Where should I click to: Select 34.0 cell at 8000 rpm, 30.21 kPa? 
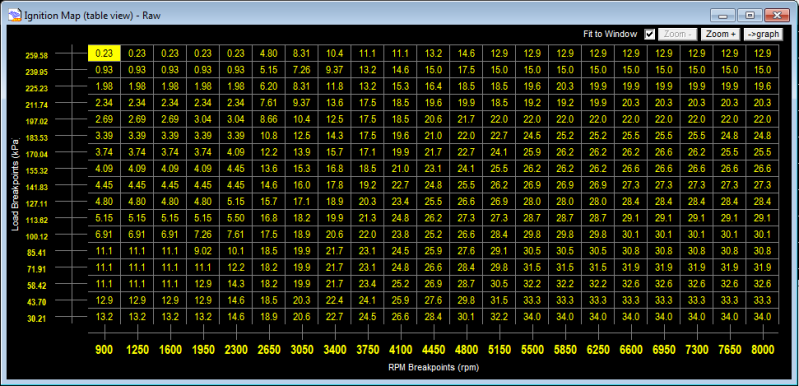762,316
